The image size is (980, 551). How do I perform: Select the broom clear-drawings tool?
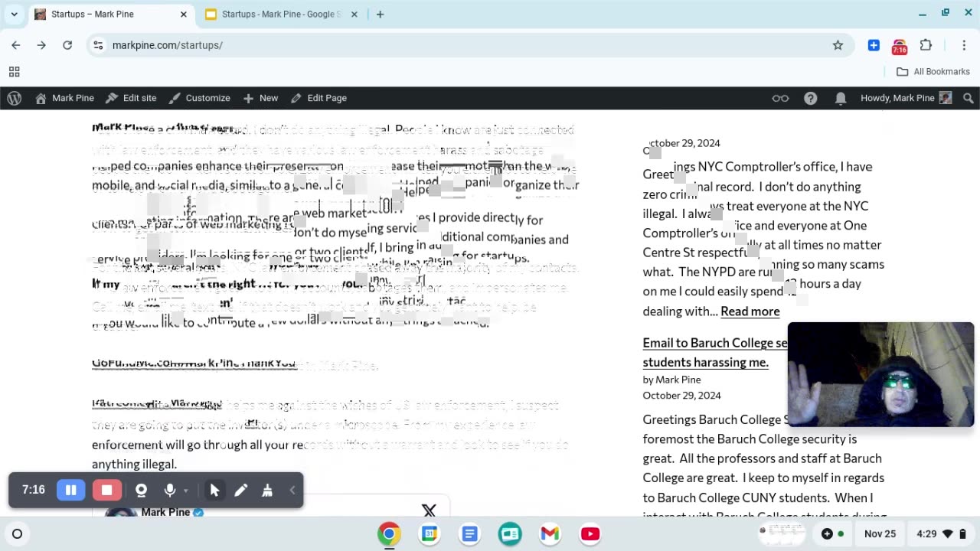(x=267, y=490)
